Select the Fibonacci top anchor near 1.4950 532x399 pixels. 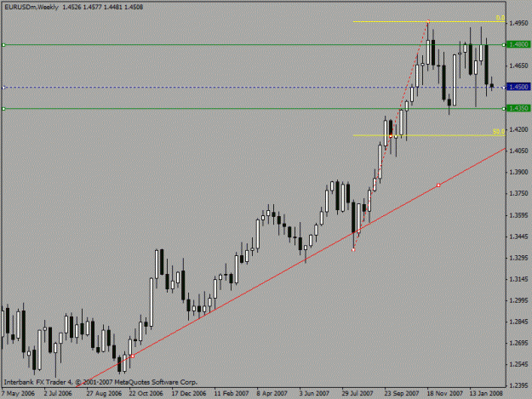[x=428, y=22]
